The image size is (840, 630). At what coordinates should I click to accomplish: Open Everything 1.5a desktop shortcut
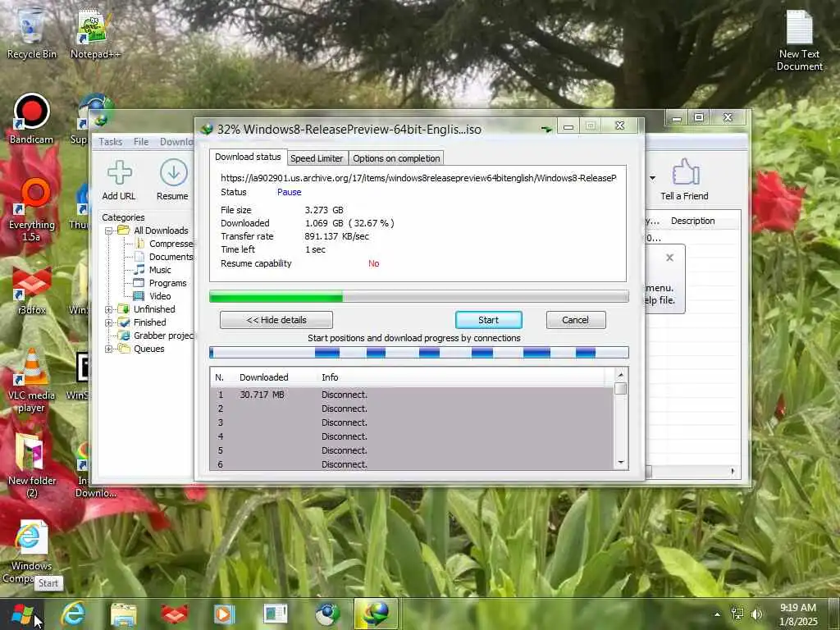[31, 210]
